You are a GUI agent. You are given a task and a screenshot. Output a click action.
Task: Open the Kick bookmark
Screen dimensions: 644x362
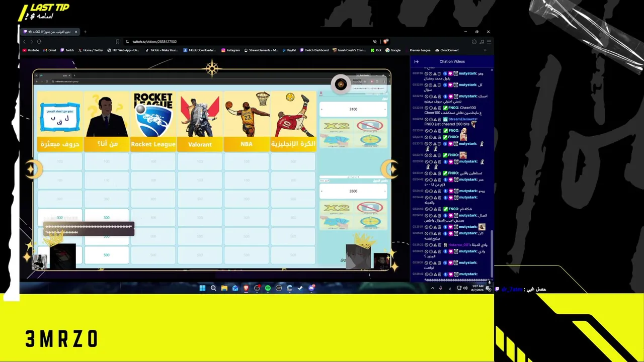point(376,50)
